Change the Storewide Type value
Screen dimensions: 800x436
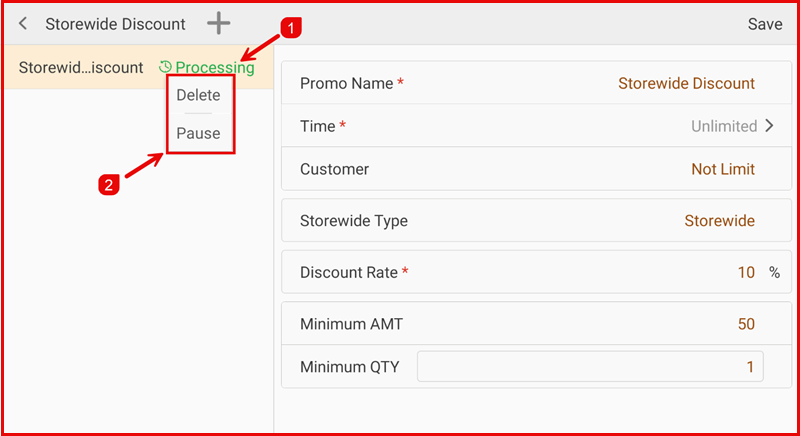pyautogui.click(x=719, y=221)
